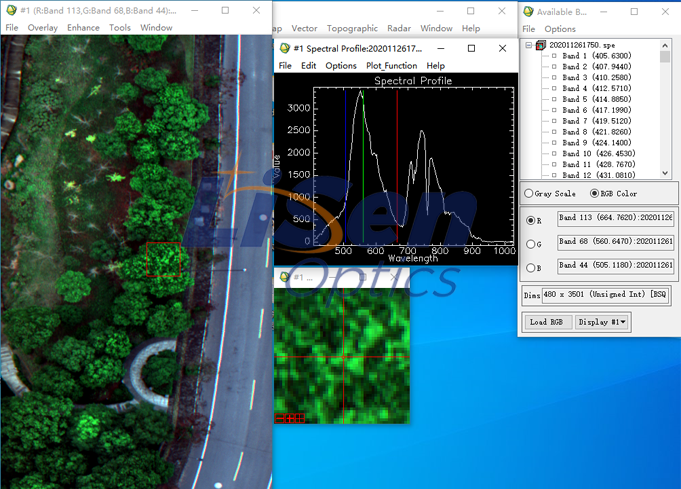The image size is (681, 489).
Task: Open the File menu in the image display window
Action: pos(12,27)
